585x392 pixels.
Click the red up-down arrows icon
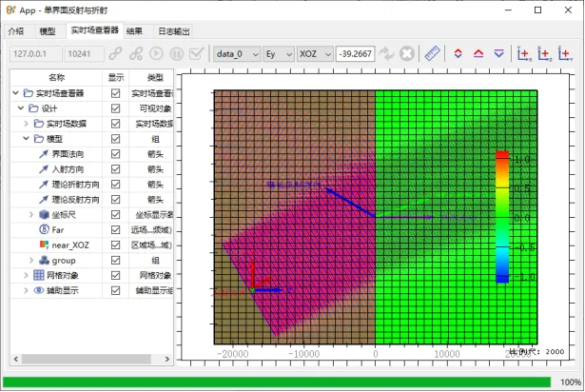pos(458,54)
